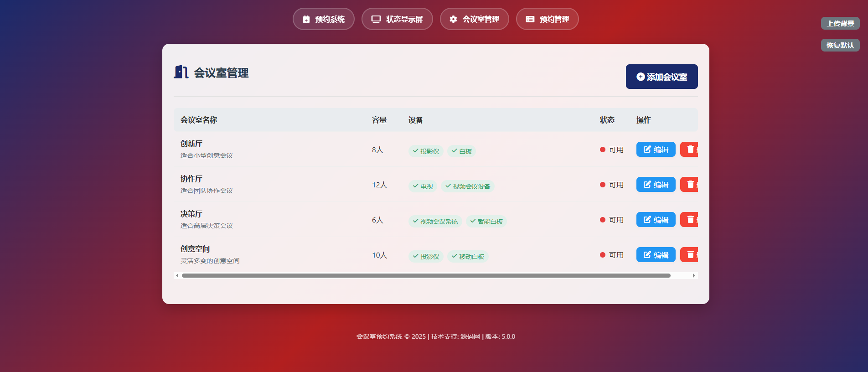Click the gear icon in 会议室管理 tab
Viewport: 868px width, 372px height.
tap(453, 19)
